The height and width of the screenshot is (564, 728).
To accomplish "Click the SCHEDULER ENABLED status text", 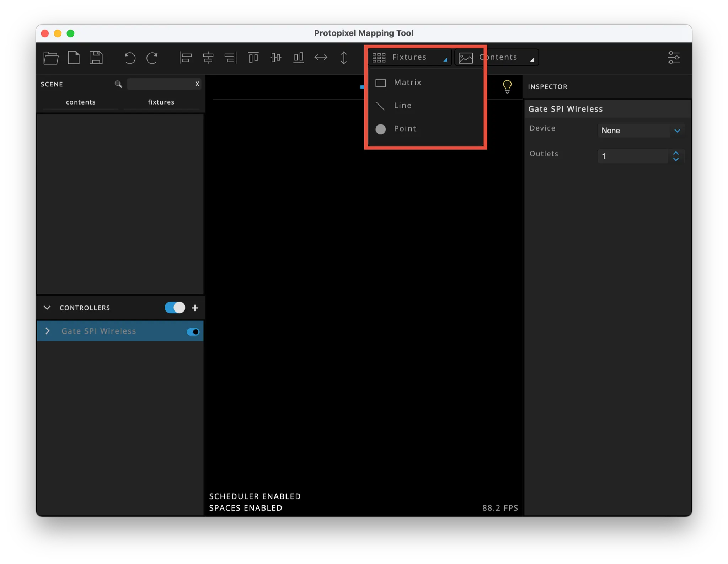I will [x=255, y=496].
